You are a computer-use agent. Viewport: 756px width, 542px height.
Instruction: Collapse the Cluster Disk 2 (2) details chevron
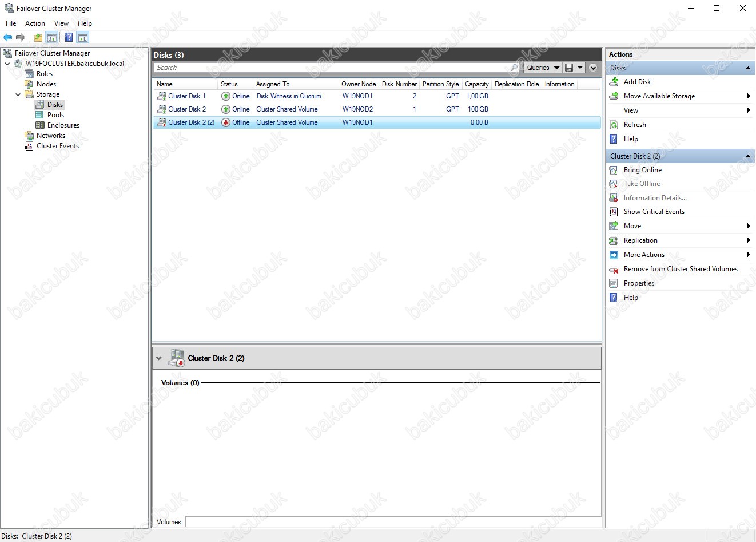(x=159, y=358)
